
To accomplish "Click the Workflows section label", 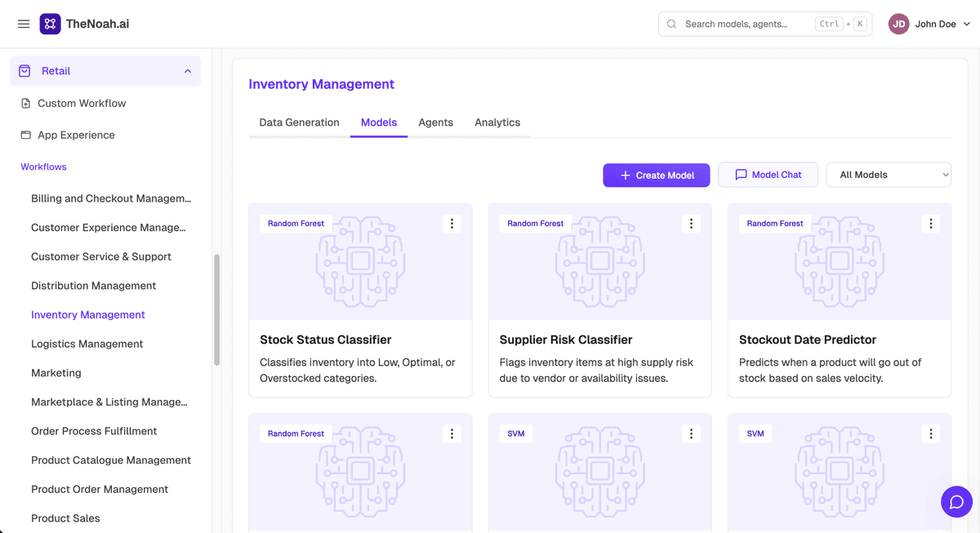I will pyautogui.click(x=44, y=167).
